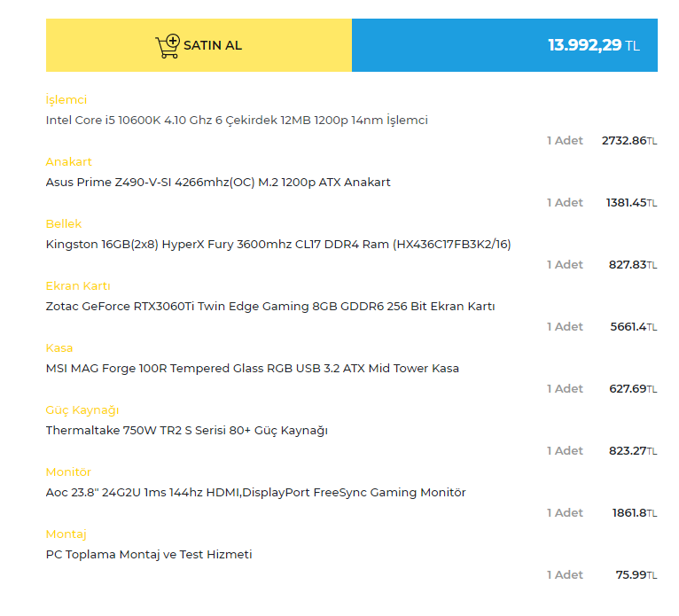This screenshot has height=616, width=679.
Task: Open Zotac GeForce RTX3060Ti product link
Action: 270,307
